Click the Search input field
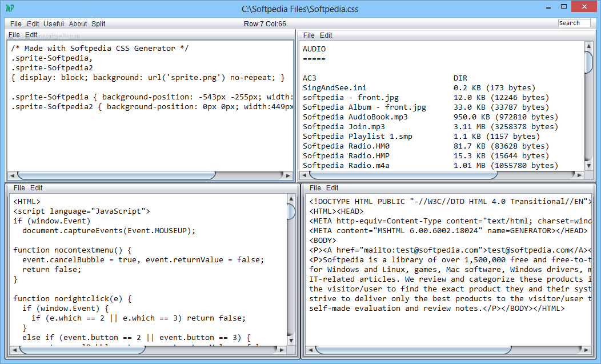601x364 pixels. coord(574,23)
